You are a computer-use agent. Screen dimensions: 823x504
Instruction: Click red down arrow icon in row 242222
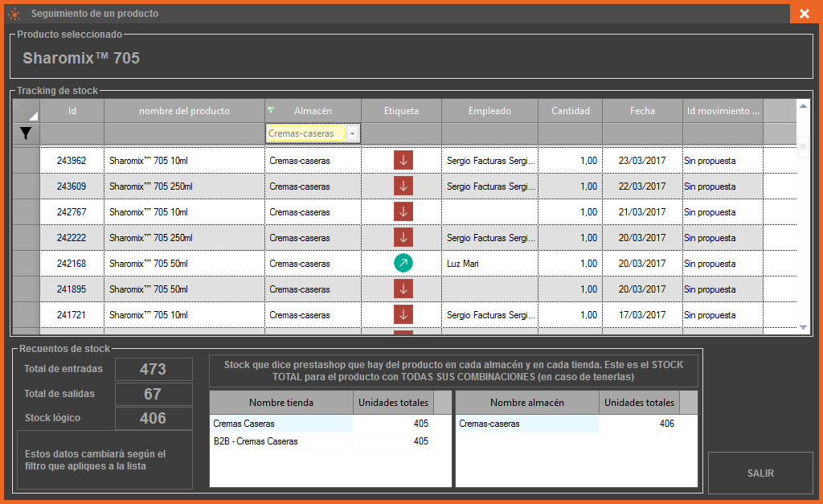[x=403, y=237]
